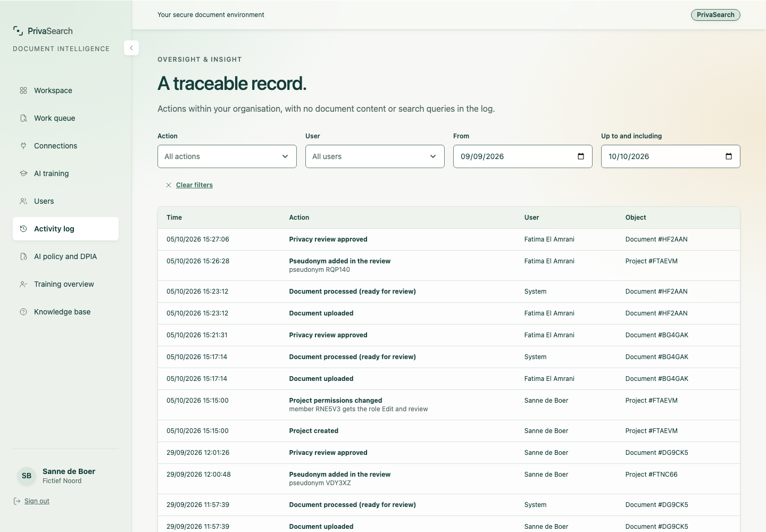Click the Connections plug icon
766x532 pixels.
(23, 146)
